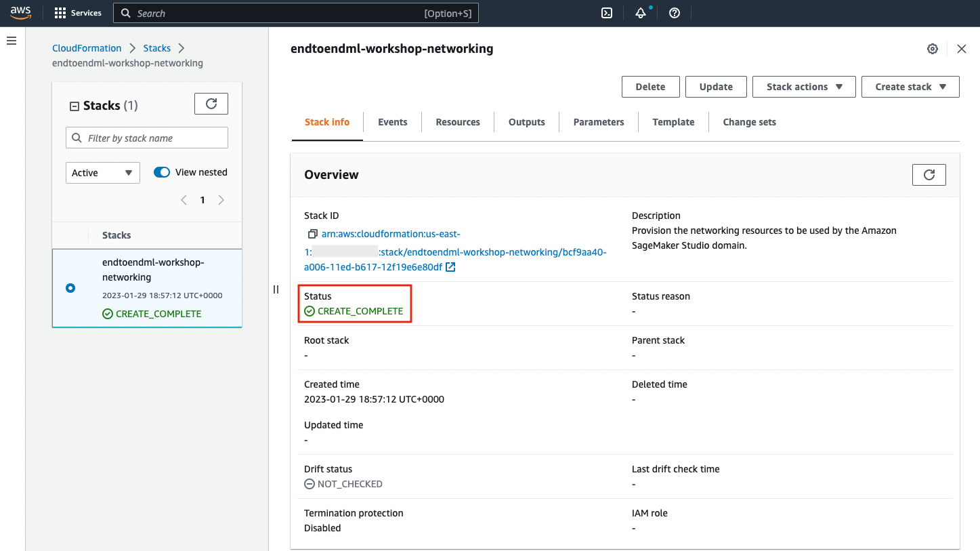Focus the Filter by stack name field
The height and width of the screenshot is (551, 980).
(147, 138)
